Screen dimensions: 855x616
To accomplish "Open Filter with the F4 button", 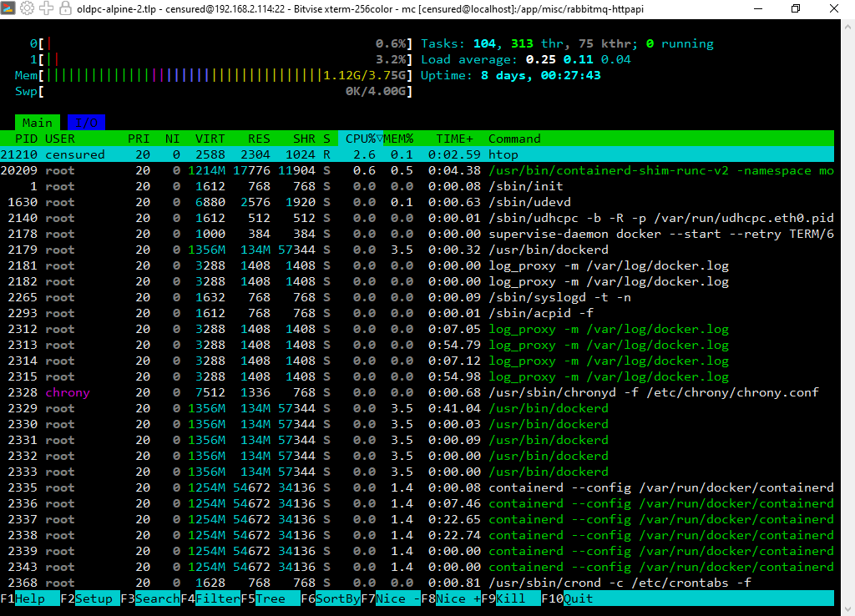I will point(210,598).
